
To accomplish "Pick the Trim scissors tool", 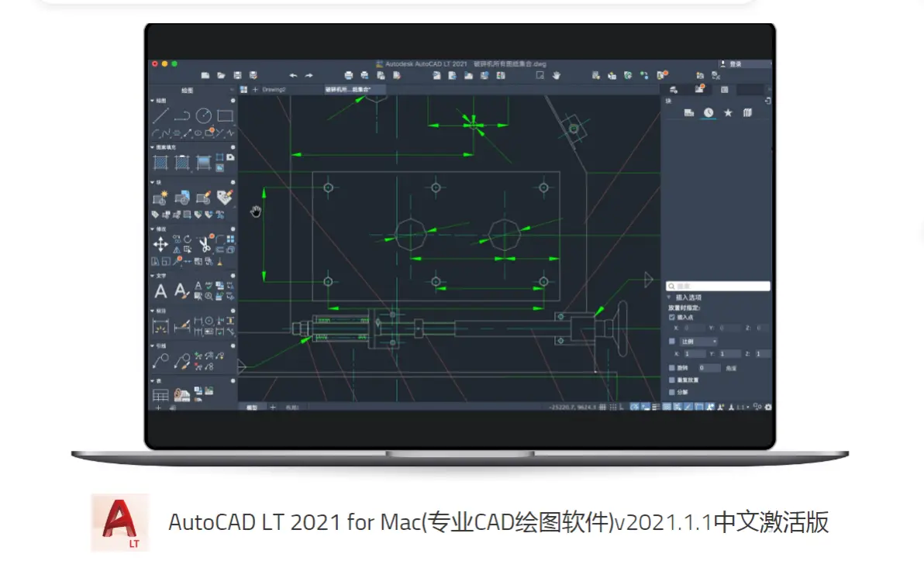I will coord(204,244).
